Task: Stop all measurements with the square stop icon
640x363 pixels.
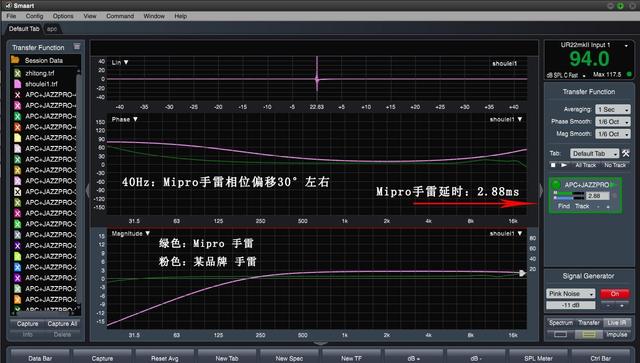Action: (x=553, y=165)
